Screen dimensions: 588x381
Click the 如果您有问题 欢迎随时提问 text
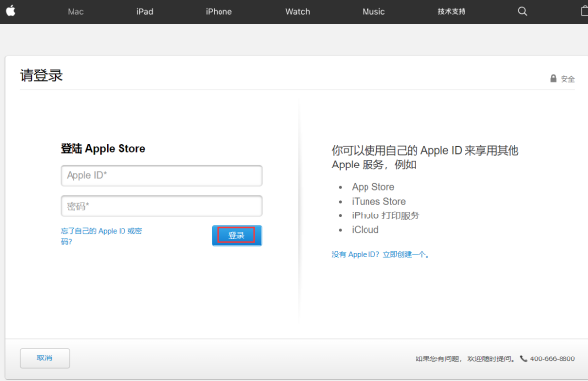(x=465, y=358)
